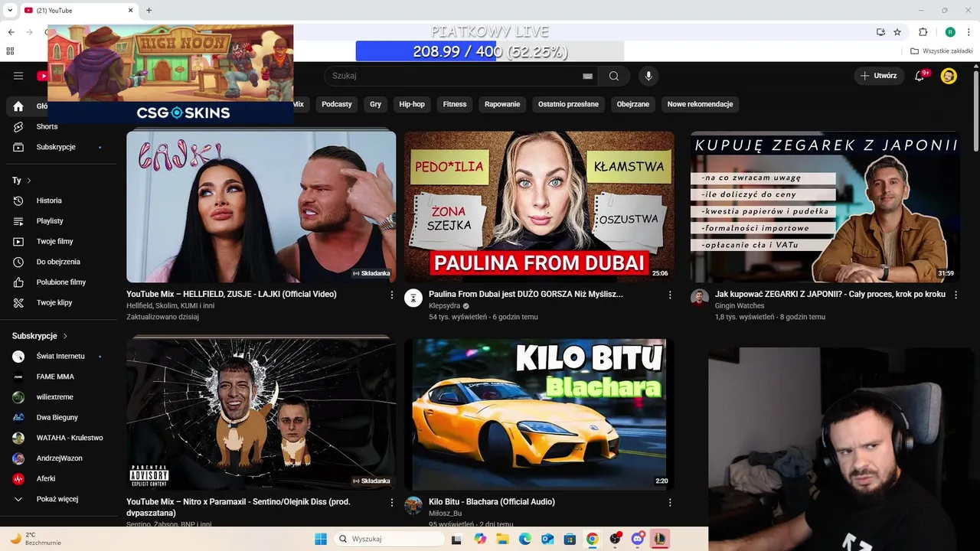980x551 pixels.
Task: Open the tab search dropdown arrow
Action: pos(10,10)
